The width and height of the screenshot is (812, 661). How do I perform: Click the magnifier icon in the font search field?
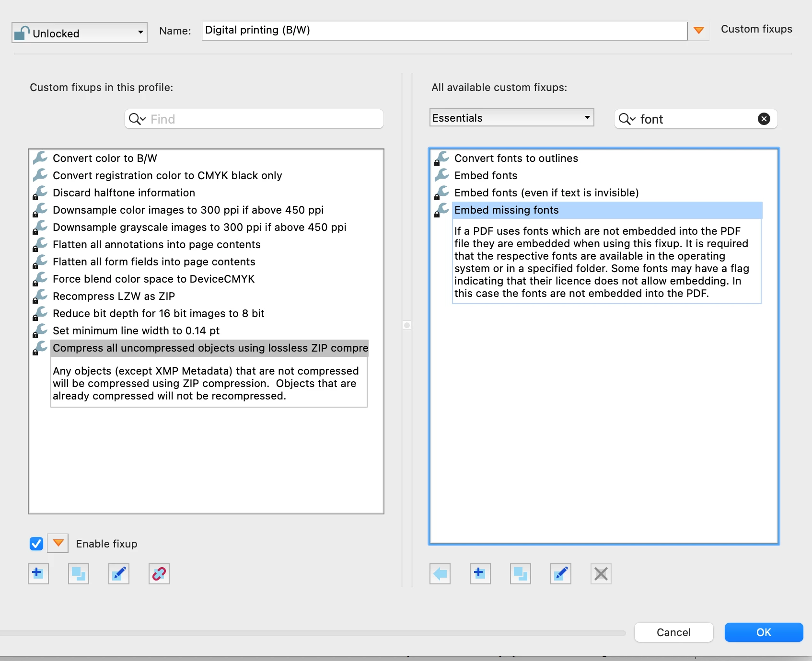coord(627,119)
